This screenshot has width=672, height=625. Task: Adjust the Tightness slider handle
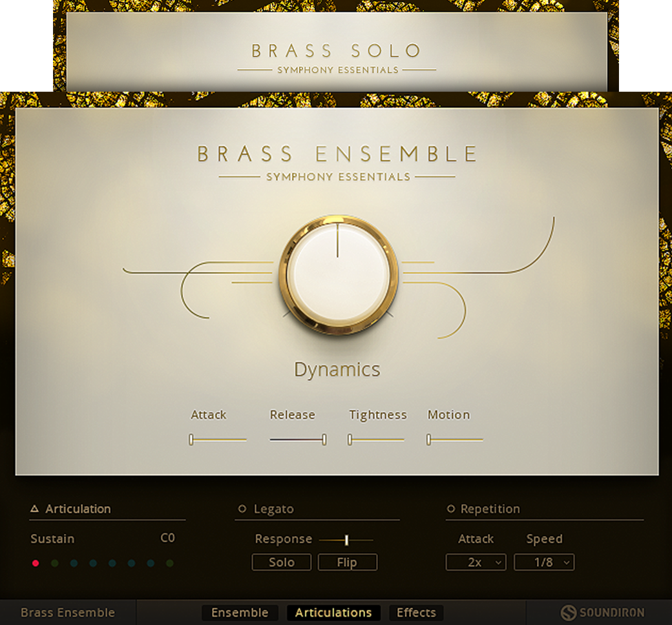[x=350, y=440]
